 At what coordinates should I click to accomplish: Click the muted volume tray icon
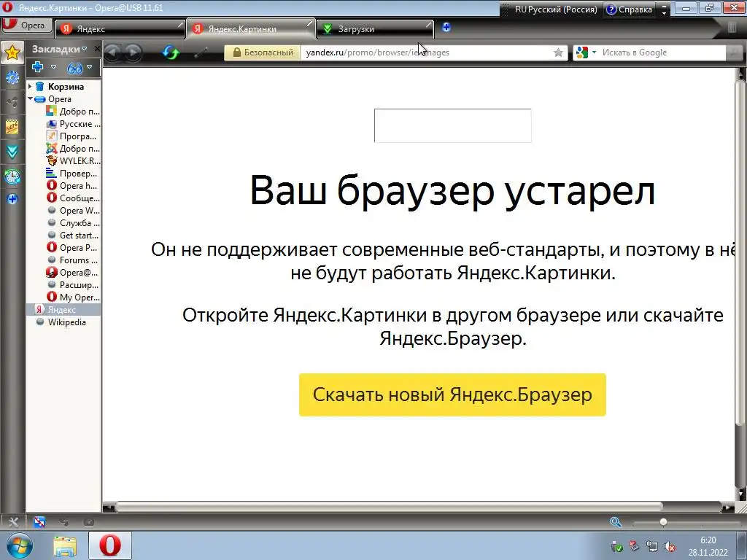pos(670,547)
